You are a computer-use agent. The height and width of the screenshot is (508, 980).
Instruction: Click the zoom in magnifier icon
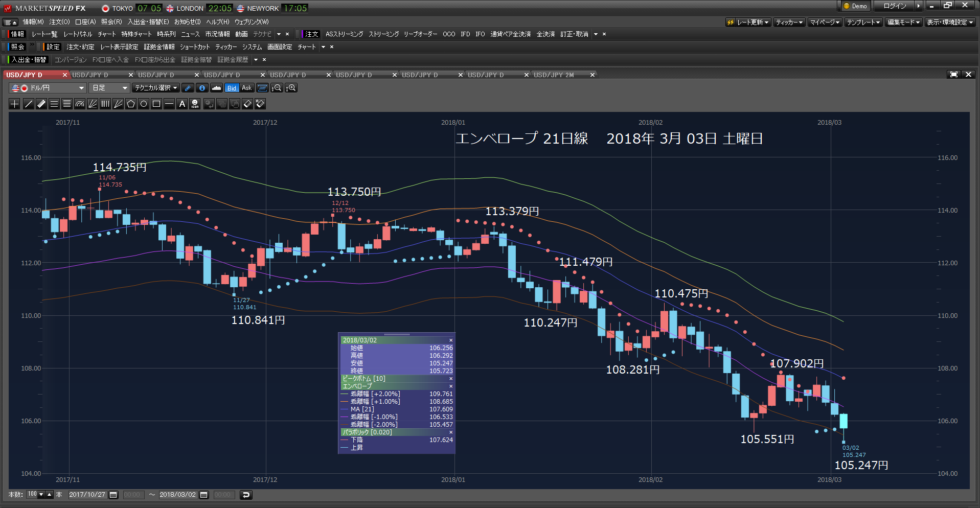pos(291,88)
